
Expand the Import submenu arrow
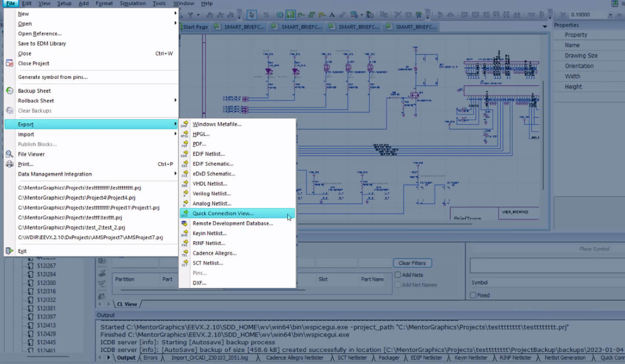pos(175,134)
